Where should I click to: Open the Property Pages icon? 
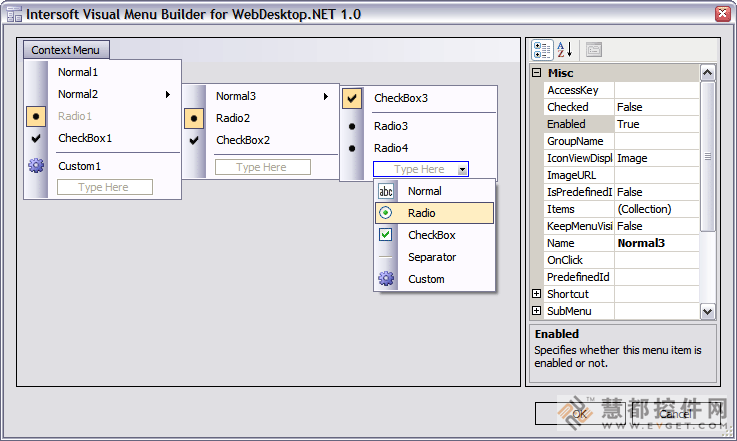coord(594,50)
